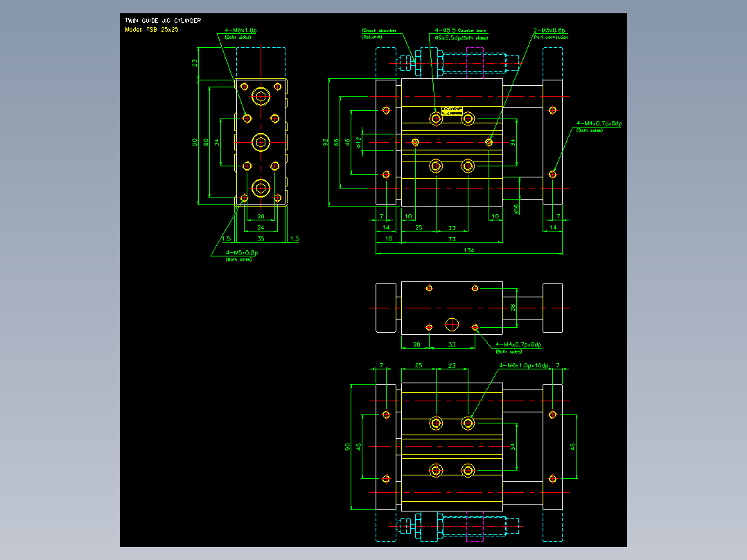Select the "28" vertical dimension
Image resolution: width=747 pixels, height=560 pixels.
[x=513, y=308]
